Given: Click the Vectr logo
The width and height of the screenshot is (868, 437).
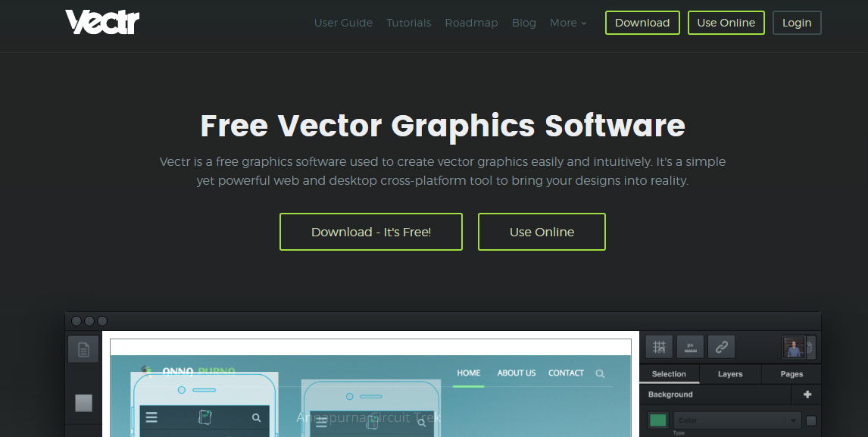Looking at the screenshot, I should click(102, 22).
